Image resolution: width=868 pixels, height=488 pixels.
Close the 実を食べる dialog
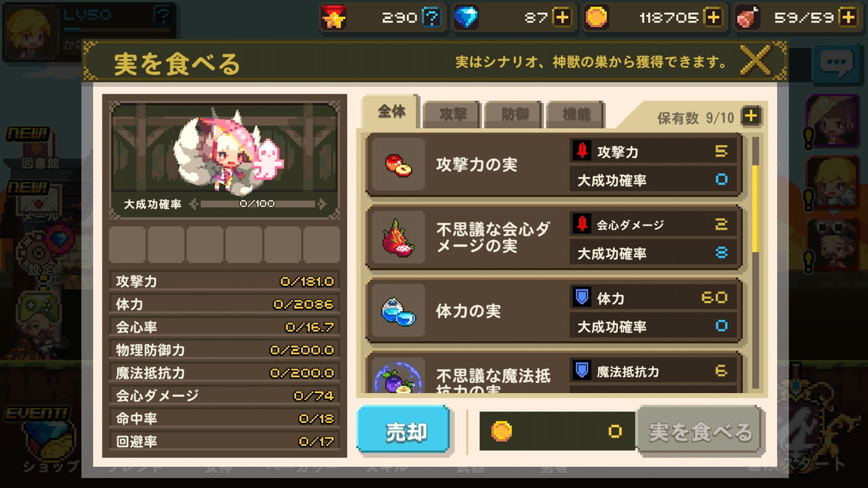coord(755,62)
